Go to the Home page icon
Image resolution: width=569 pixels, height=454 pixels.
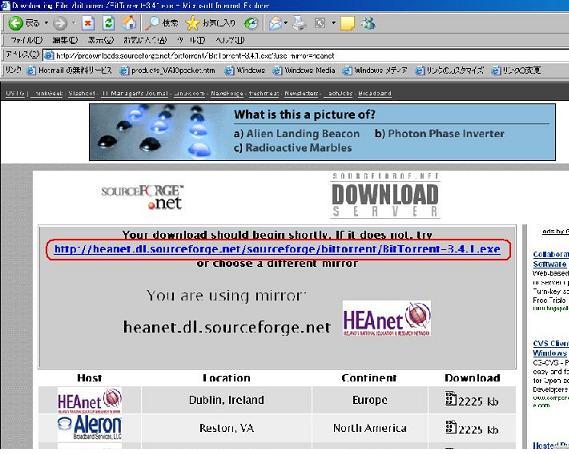129,23
